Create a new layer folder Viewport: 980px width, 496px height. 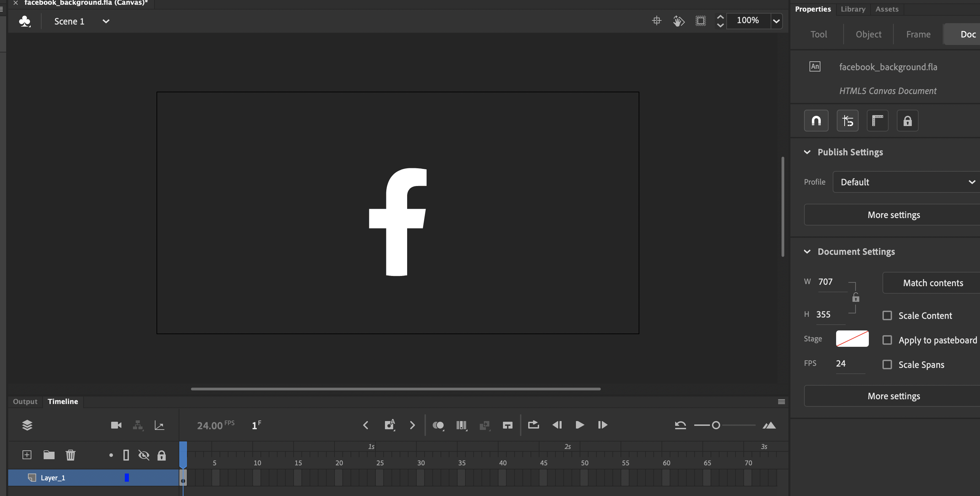pyautogui.click(x=49, y=455)
